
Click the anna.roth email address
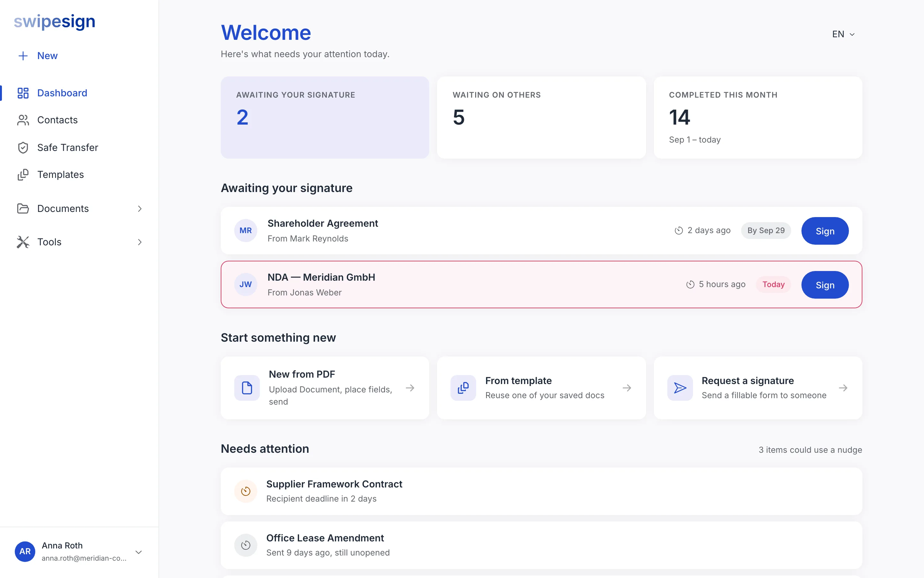click(x=84, y=558)
